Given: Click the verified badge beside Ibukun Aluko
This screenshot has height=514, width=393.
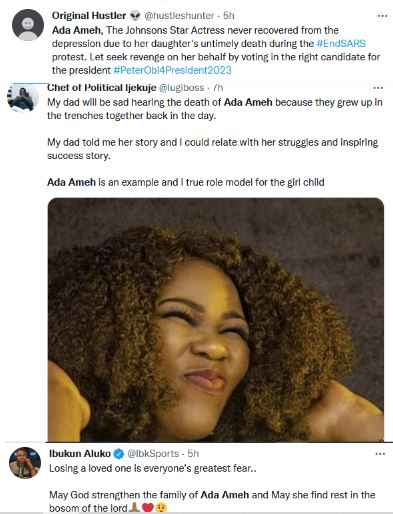Looking at the screenshot, I should pyautogui.click(x=118, y=454).
